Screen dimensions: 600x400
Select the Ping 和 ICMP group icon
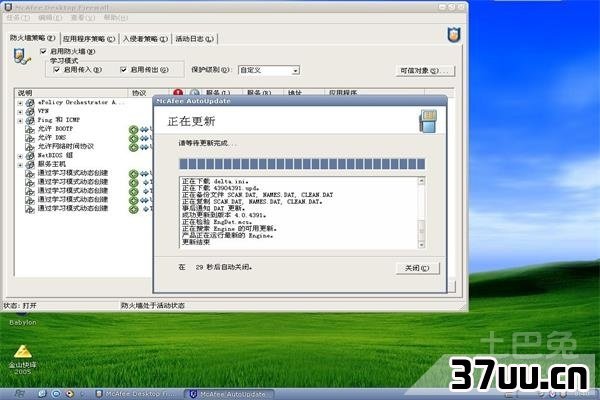click(x=30, y=120)
